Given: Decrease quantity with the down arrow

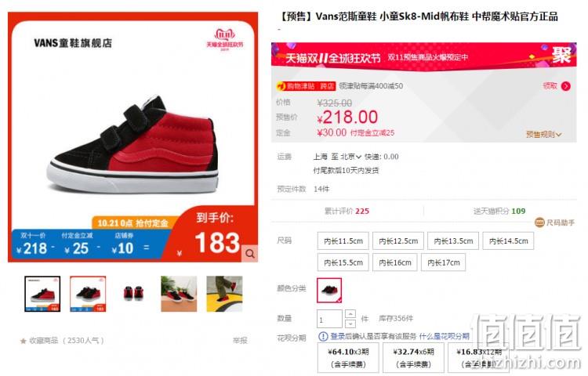Looking at the screenshot, I should point(350,324).
